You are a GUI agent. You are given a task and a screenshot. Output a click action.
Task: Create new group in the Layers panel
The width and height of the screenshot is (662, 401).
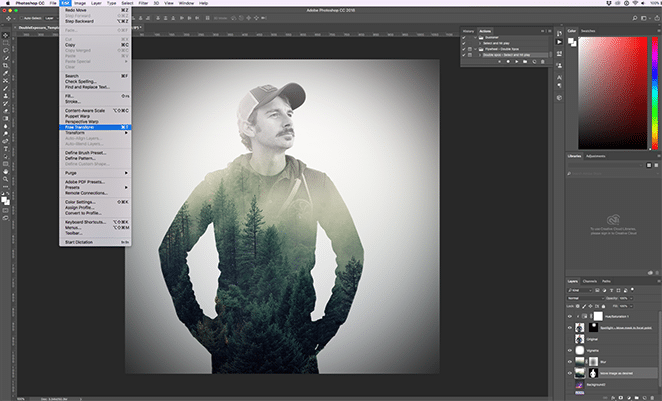pos(637,397)
